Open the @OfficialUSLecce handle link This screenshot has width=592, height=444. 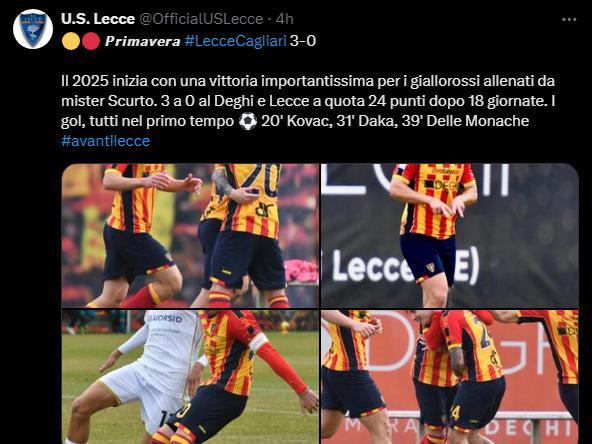[201, 19]
